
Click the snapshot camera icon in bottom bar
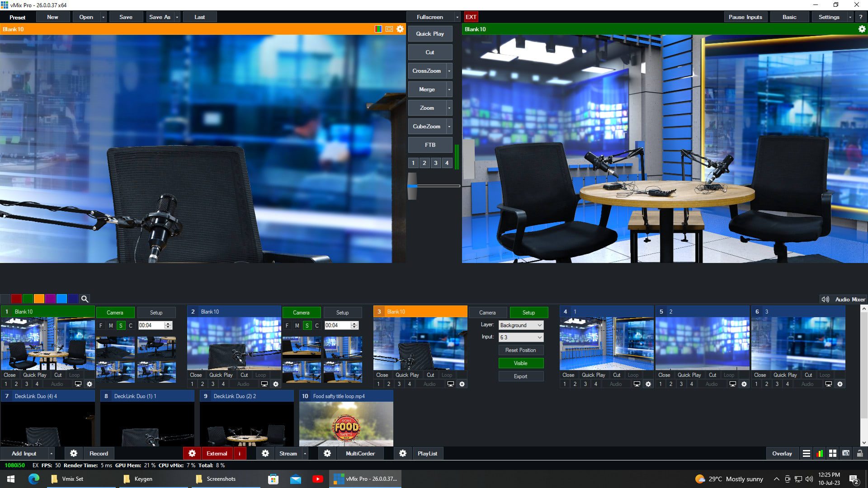[x=846, y=453]
